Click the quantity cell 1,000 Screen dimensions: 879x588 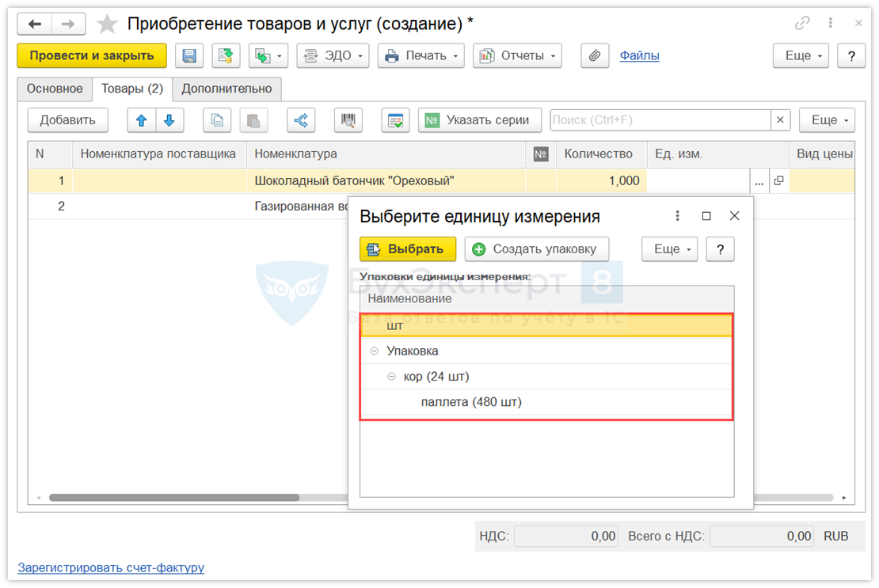click(601, 181)
